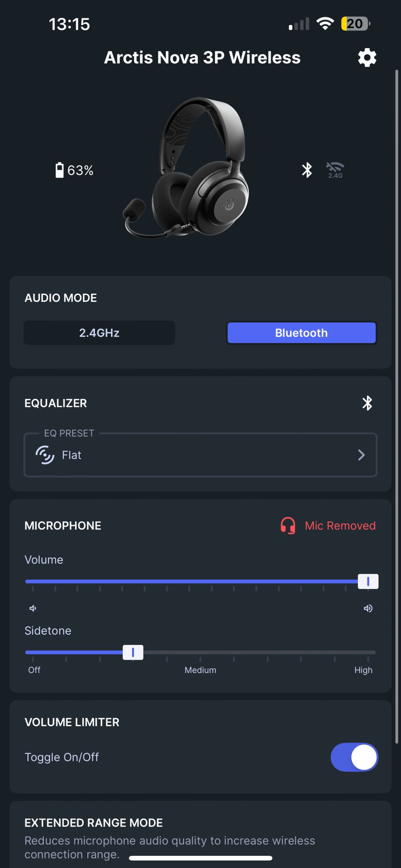This screenshot has width=401, height=868.
Task: Tap the Bluetooth icon in Equalizer header
Action: (367, 403)
